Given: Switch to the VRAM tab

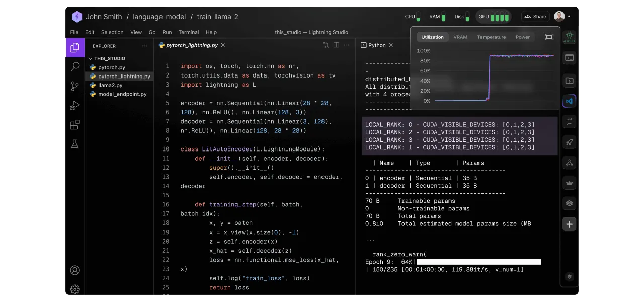Looking at the screenshot, I should click(x=460, y=37).
